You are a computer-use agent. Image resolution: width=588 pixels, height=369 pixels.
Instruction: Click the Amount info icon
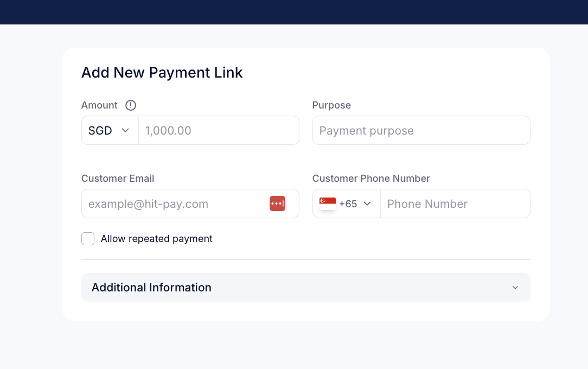(131, 105)
